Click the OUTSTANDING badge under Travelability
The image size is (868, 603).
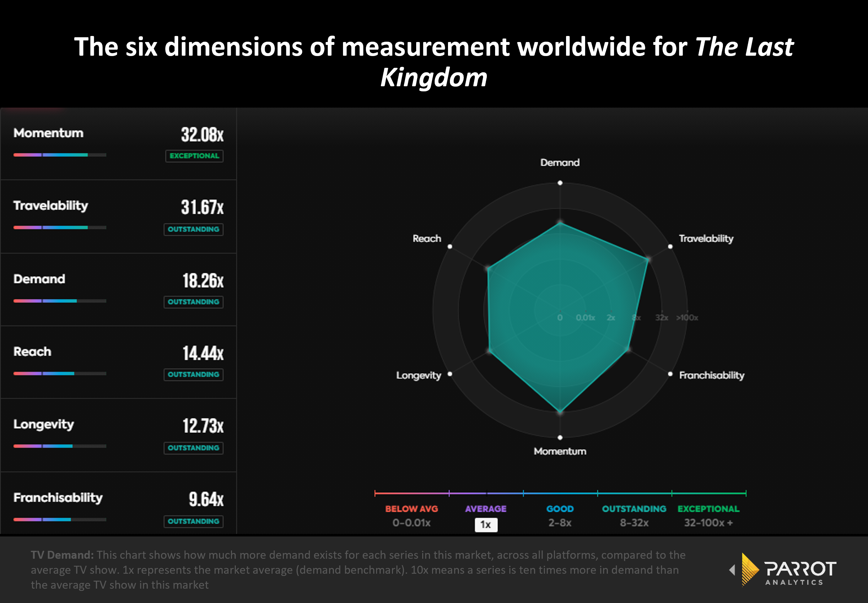pyautogui.click(x=193, y=229)
